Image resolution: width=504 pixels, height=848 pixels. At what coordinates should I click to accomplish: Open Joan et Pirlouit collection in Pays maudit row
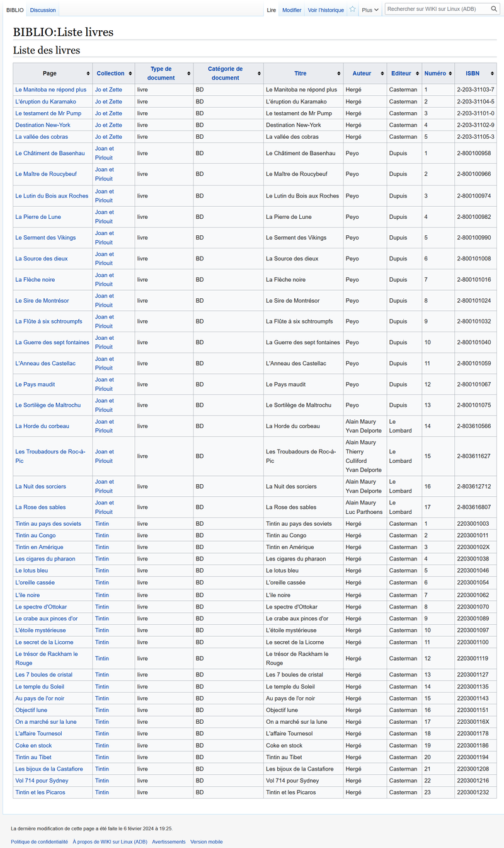click(104, 385)
